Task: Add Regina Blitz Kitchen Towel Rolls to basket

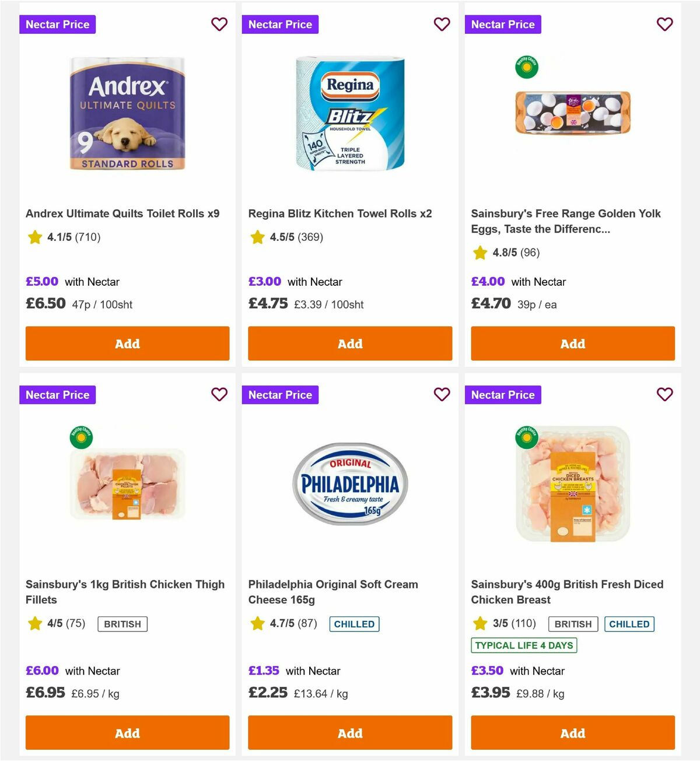Action: (349, 343)
